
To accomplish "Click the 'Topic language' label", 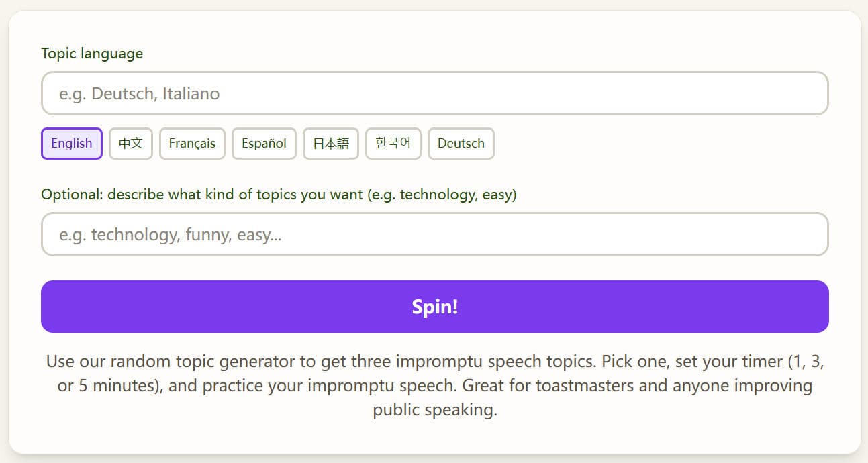I will point(92,53).
